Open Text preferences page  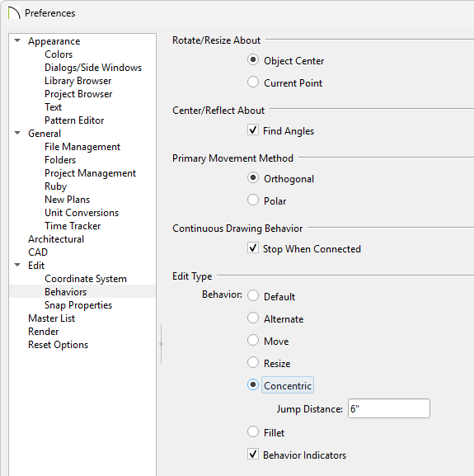[x=53, y=107]
